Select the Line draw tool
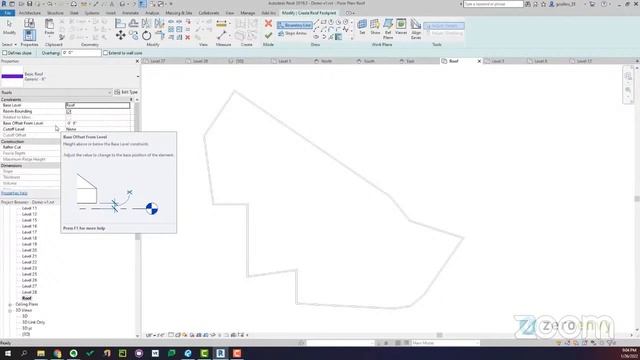 (316, 22)
